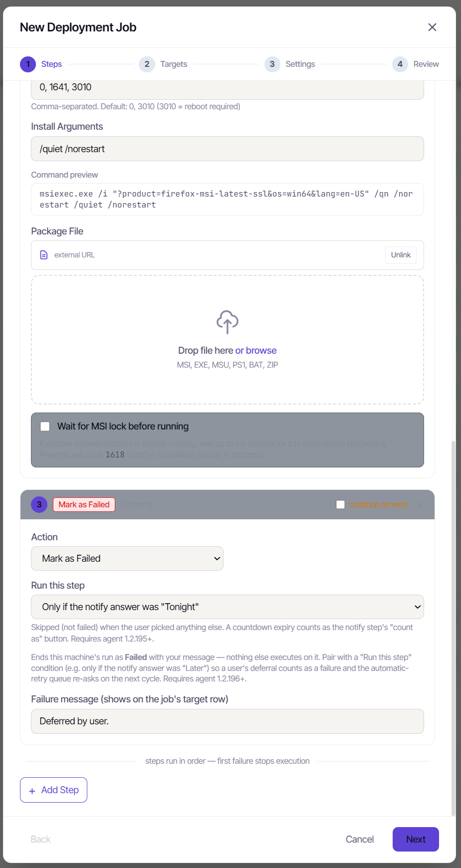Click the file icon beside external URL
Screen dimensions: 461x868
click(44, 255)
